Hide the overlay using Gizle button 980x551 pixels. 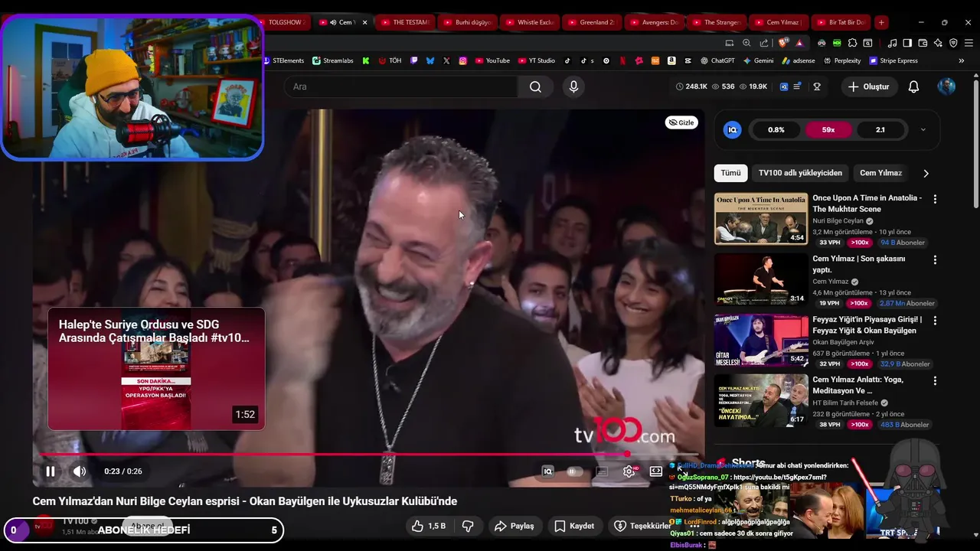[x=681, y=122]
